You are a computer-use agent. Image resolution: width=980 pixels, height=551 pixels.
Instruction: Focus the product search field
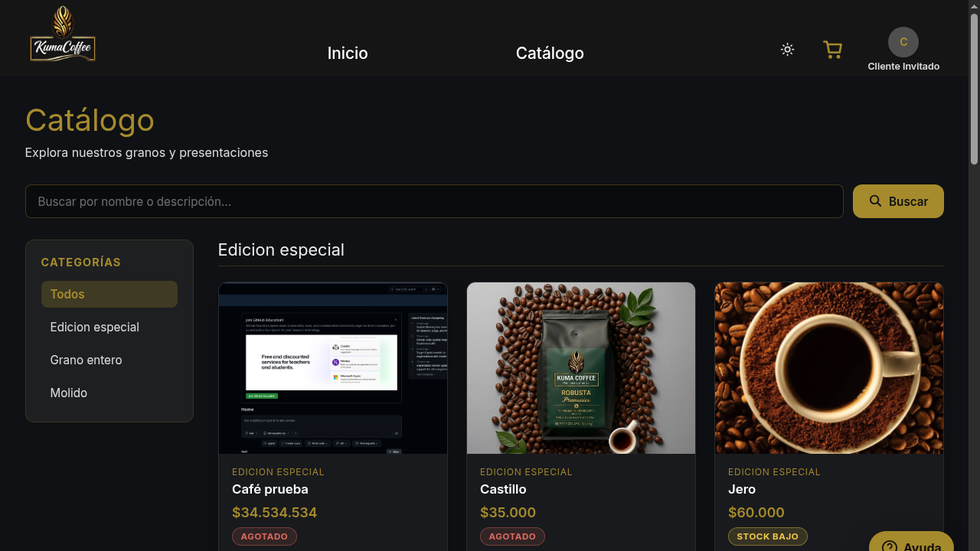(434, 201)
